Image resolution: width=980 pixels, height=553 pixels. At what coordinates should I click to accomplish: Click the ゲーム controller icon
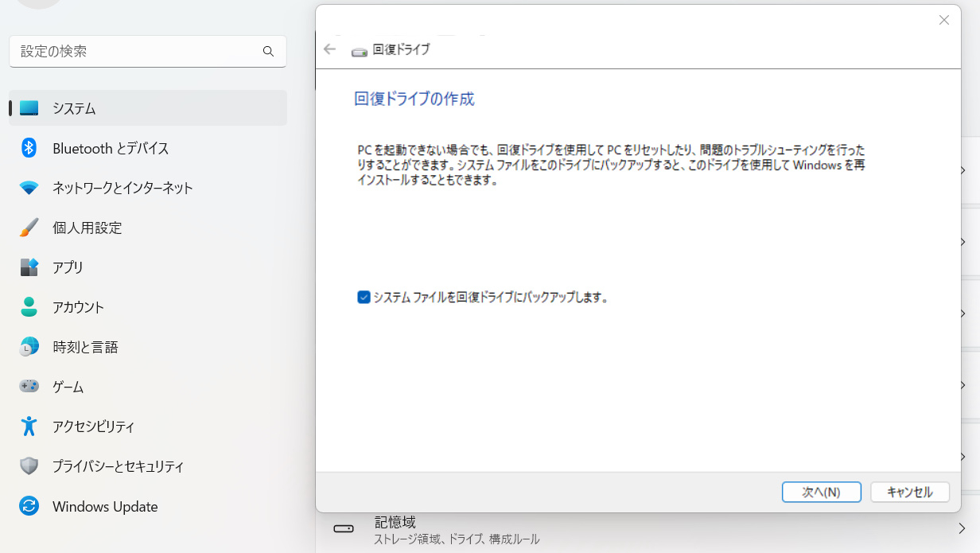pyautogui.click(x=29, y=387)
